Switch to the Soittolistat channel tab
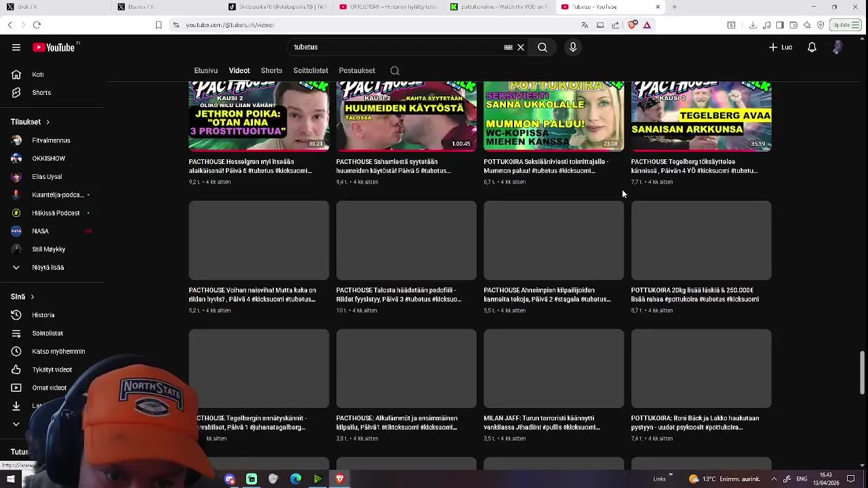Image resolution: width=868 pixels, height=488 pixels. click(311, 70)
